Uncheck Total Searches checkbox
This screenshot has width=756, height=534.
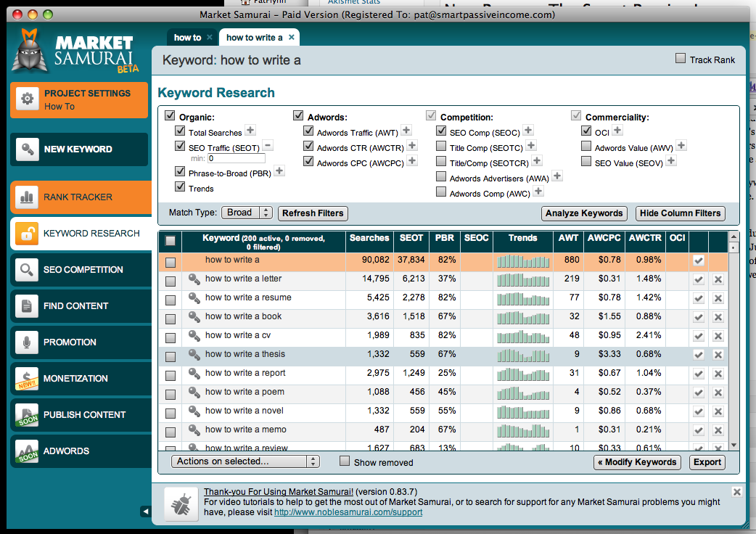[x=180, y=131]
